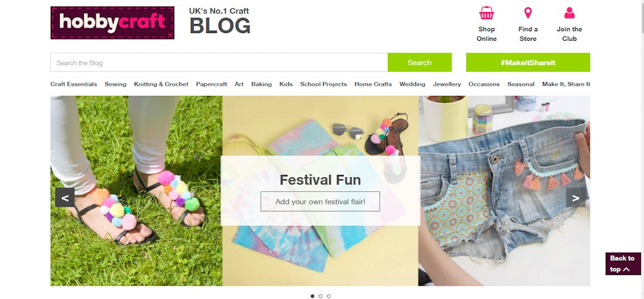Click the Hobbycraft logo
This screenshot has height=299, width=644.
[x=112, y=23]
